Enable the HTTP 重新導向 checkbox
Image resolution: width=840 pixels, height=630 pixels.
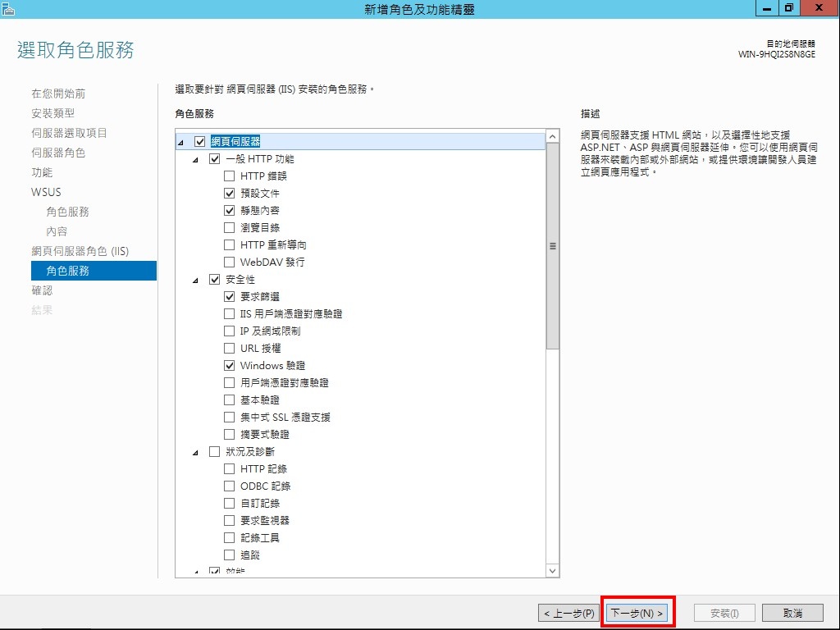coord(229,244)
